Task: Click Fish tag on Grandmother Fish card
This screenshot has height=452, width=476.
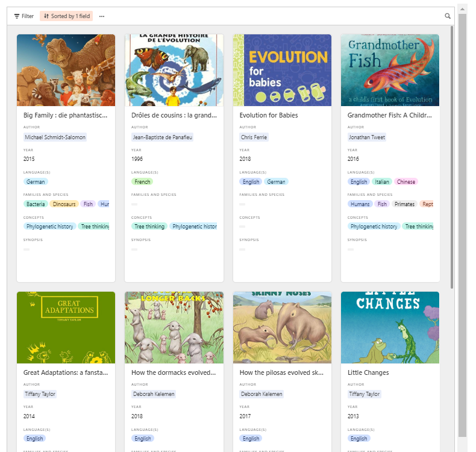Action: coord(382,204)
